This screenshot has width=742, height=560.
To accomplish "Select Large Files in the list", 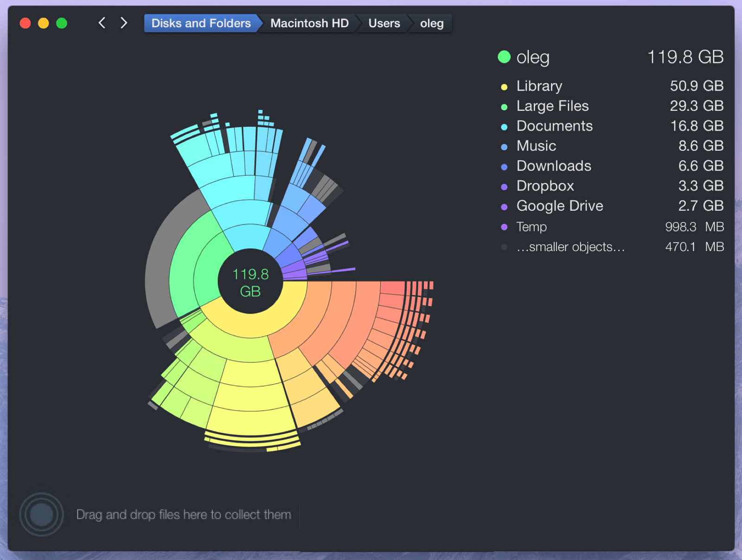I will coord(552,106).
